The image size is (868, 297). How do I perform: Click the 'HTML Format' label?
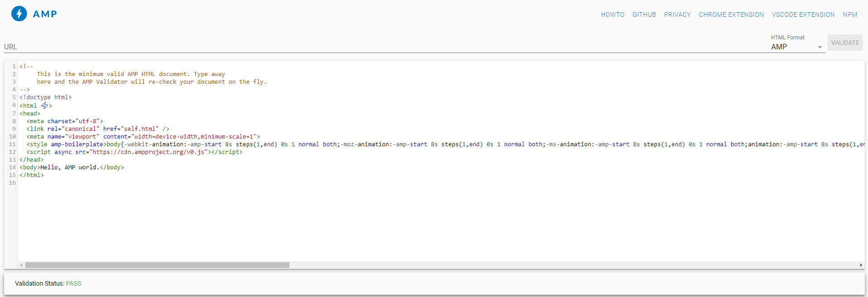point(788,38)
